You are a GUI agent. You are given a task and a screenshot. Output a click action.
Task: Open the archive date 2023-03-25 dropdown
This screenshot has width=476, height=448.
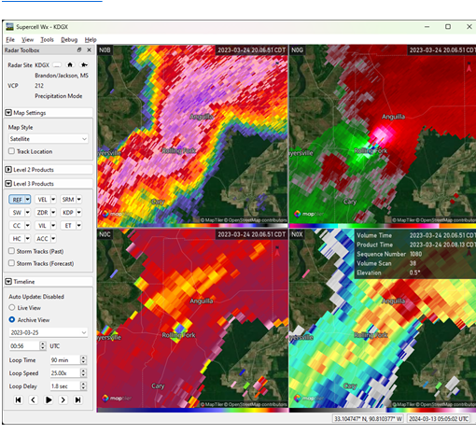(x=49, y=332)
